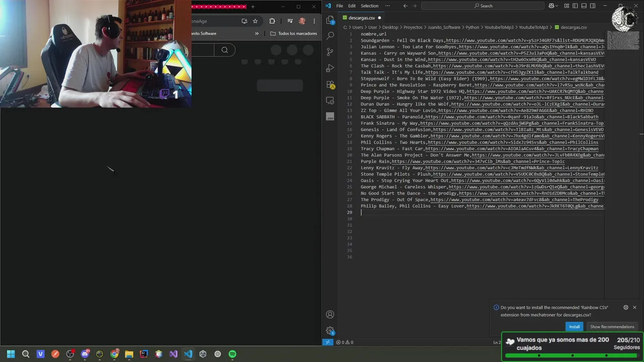Toggle the secondary side bar
Image resolution: width=644 pixels, height=362 pixels.
[593, 6]
